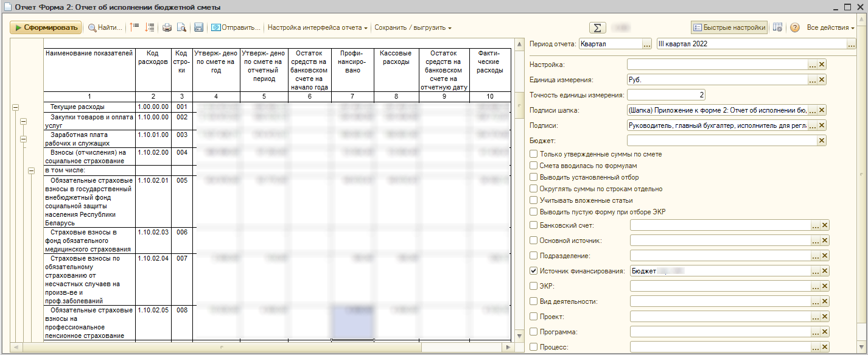Image resolution: width=868 pixels, height=355 pixels.
Task: Expand the 'Сохранить / выгрузить' dropdown
Action: (x=412, y=27)
